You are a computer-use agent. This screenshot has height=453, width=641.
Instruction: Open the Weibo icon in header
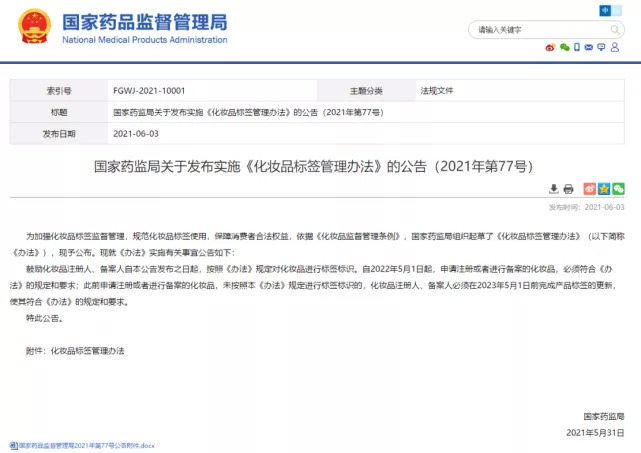coord(550,47)
